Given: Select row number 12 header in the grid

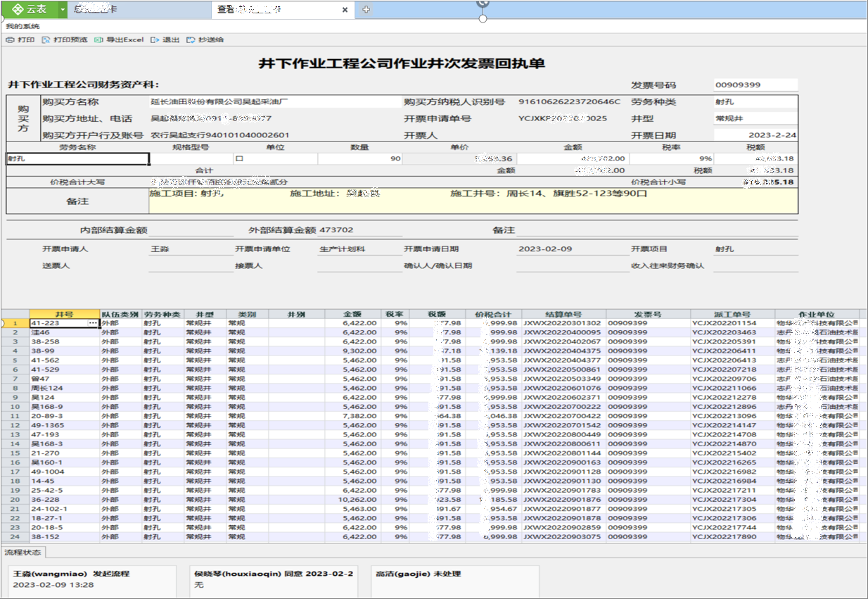Looking at the screenshot, I should pos(15,425).
